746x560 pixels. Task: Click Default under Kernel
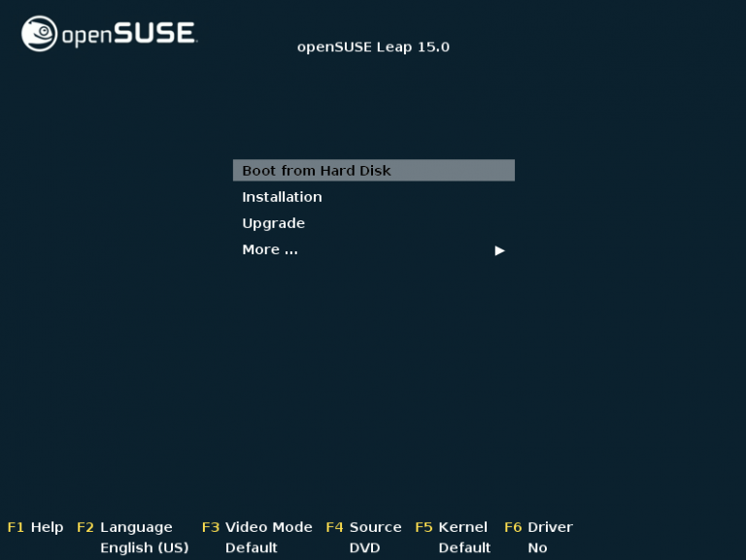coord(464,547)
